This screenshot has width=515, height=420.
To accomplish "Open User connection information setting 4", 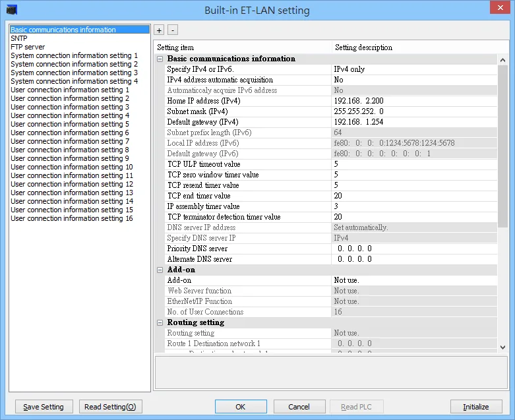I will [70, 115].
